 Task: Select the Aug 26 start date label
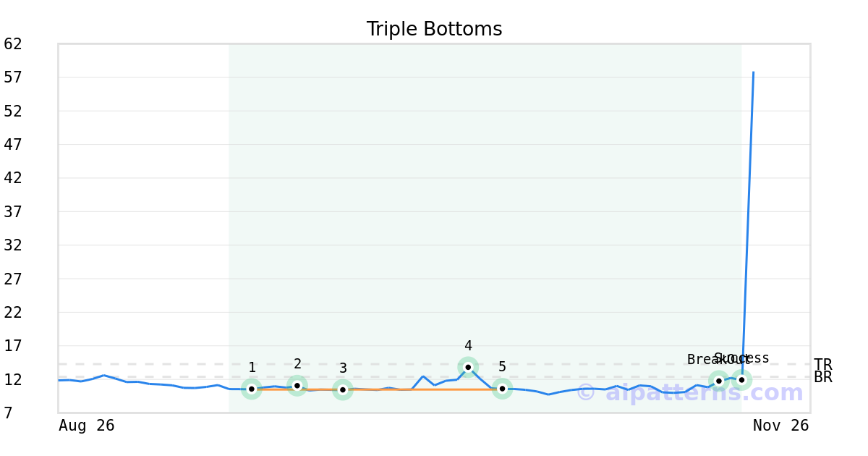[87, 426]
